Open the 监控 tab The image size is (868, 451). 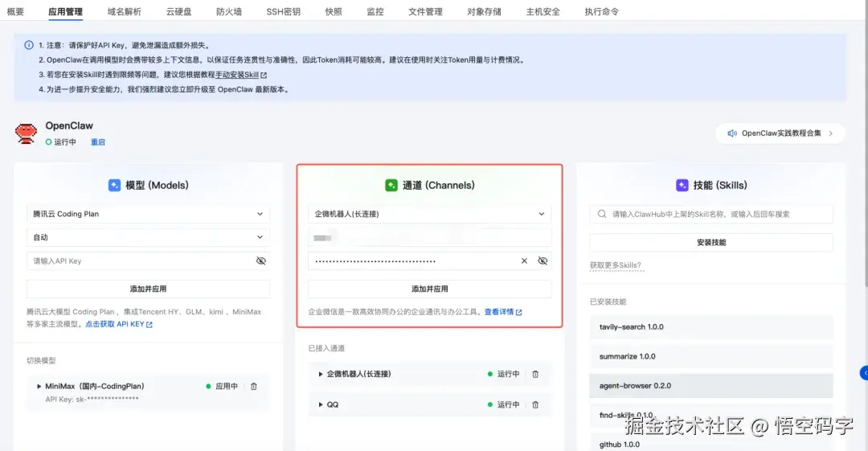pos(375,11)
